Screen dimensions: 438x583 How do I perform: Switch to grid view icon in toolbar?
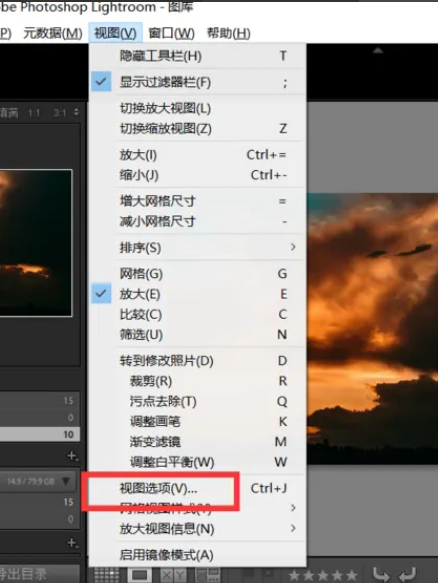(107, 575)
